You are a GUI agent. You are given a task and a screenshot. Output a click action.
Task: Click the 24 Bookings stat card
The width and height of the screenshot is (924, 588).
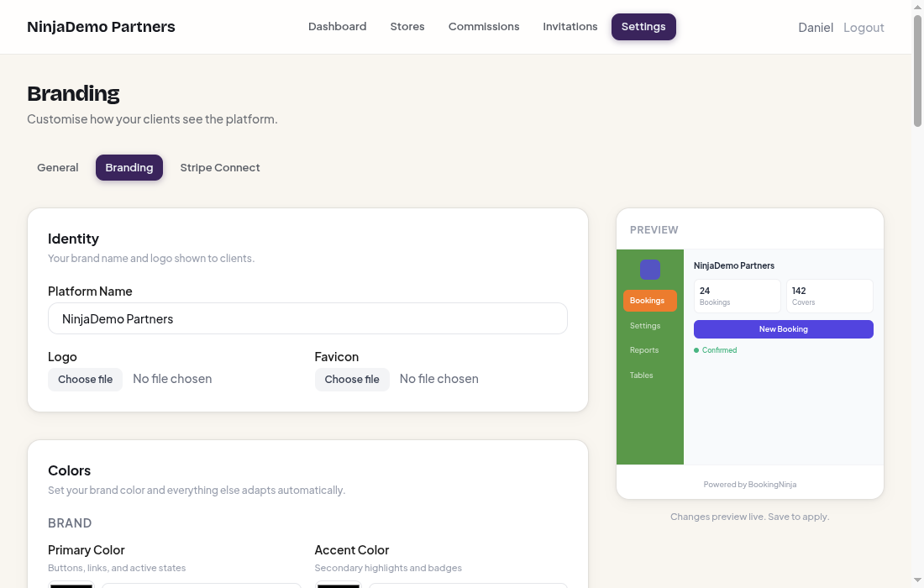(738, 296)
